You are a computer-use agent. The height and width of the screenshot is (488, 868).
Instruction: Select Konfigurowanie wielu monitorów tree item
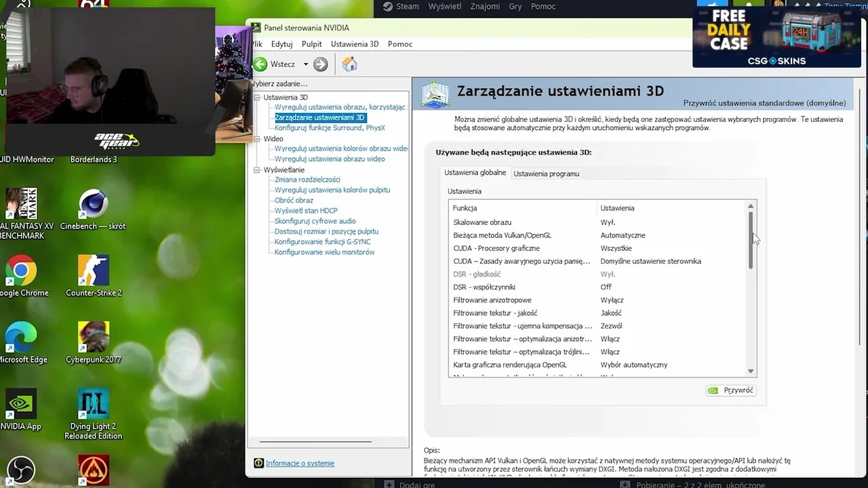(x=324, y=252)
